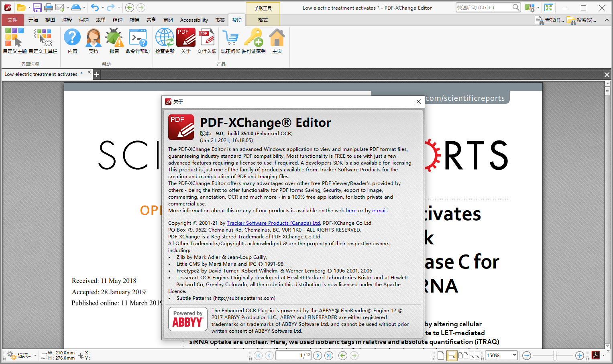Select single page layout

[x=441, y=355]
